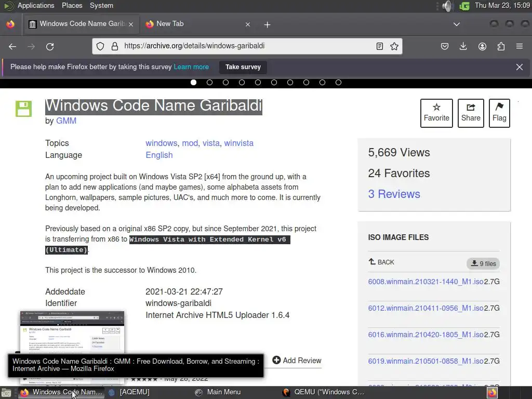Go back with the browser back arrow
The width and height of the screenshot is (532, 399).
point(12,46)
